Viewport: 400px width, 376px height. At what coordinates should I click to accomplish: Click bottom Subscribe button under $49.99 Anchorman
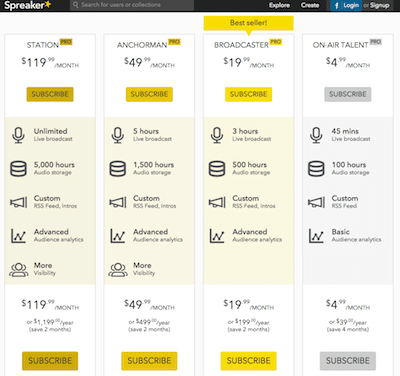coord(149,361)
